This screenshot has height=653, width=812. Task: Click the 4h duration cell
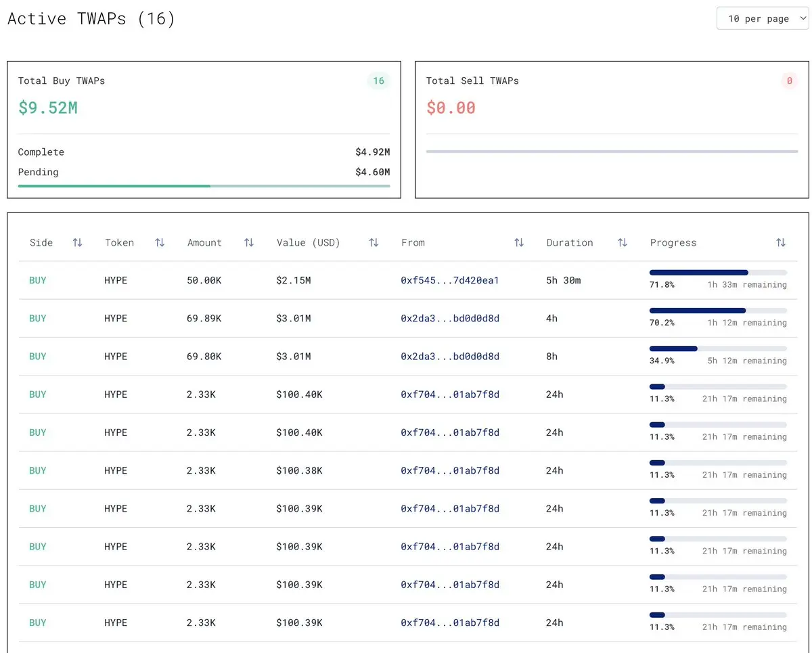(x=552, y=318)
